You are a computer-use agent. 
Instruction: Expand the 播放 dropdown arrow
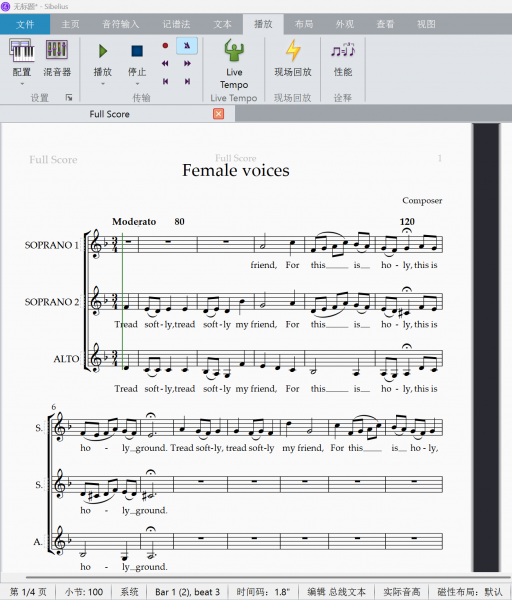point(103,83)
